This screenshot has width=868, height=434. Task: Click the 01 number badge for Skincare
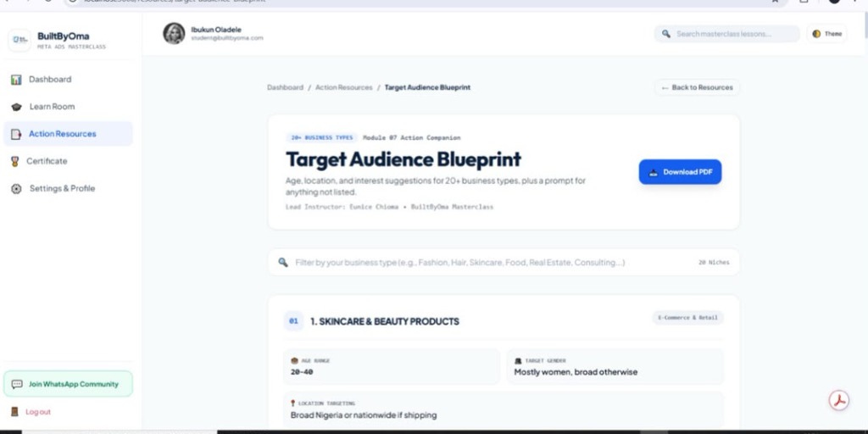click(x=293, y=321)
